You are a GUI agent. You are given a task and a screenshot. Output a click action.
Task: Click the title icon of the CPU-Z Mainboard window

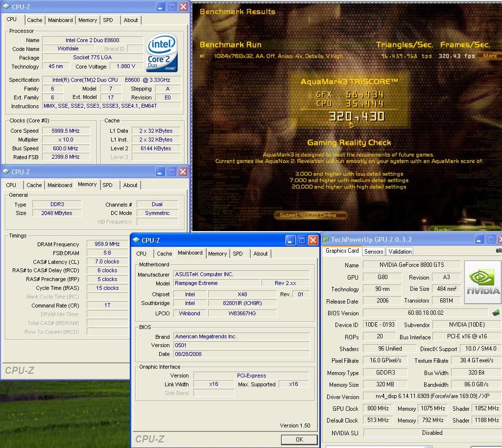pyautogui.click(x=136, y=240)
